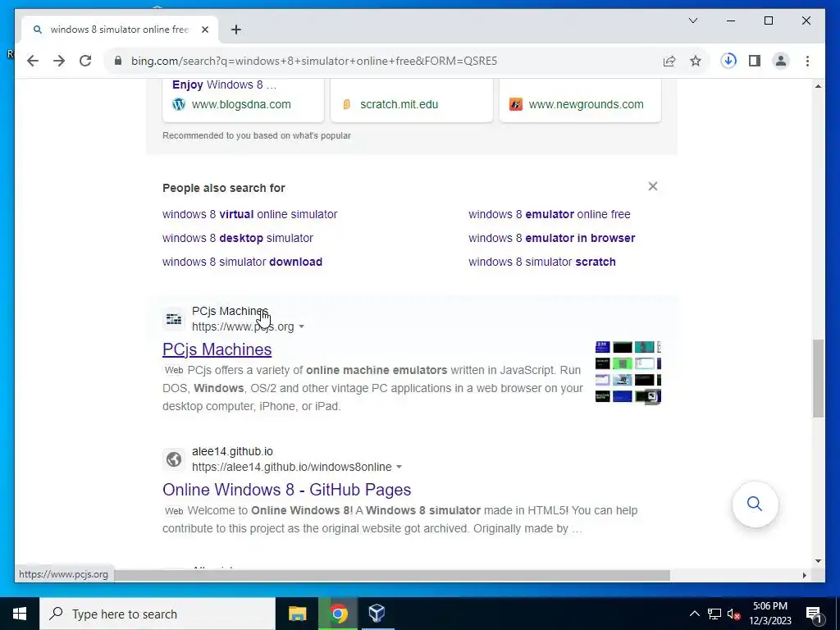Viewport: 840px width, 630px height.
Task: Open the notification center icon
Action: (814, 614)
